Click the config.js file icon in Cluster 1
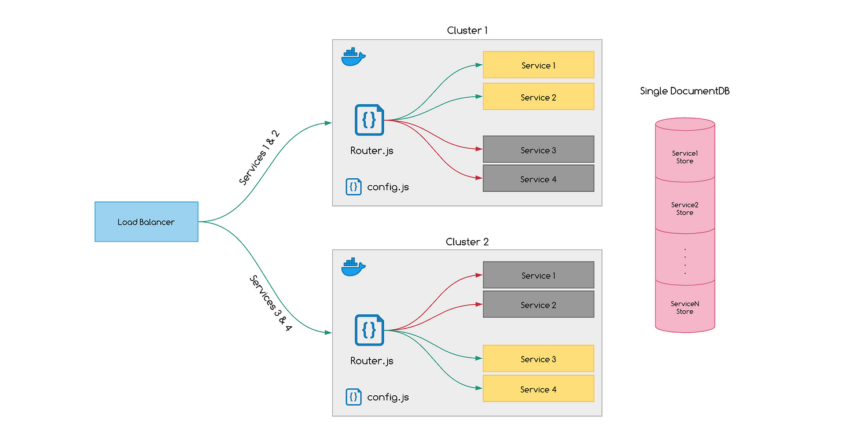 (x=354, y=187)
